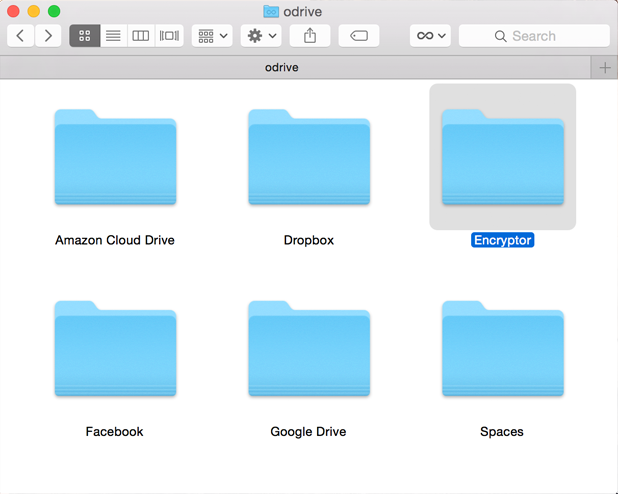The height and width of the screenshot is (494, 618).
Task: Switch to list view
Action: 113,36
